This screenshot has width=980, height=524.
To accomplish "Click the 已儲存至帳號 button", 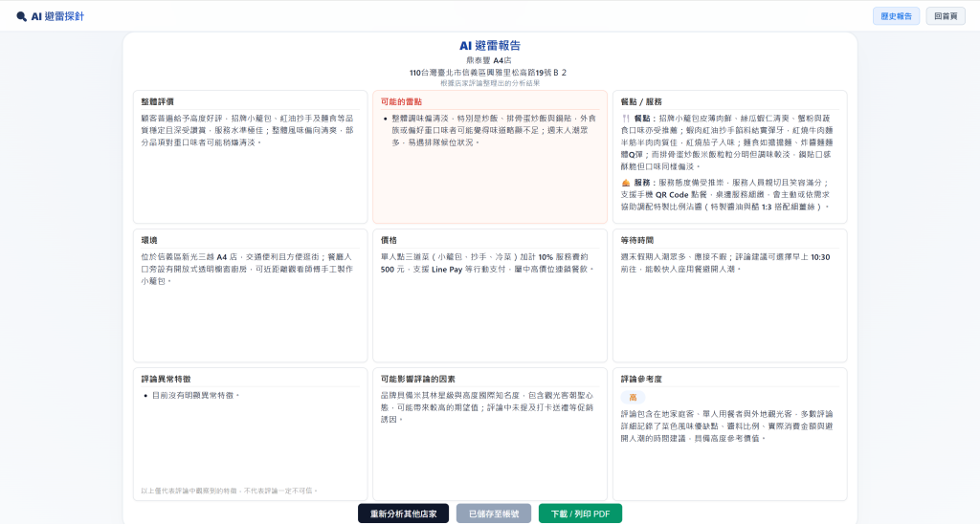I will [x=494, y=513].
